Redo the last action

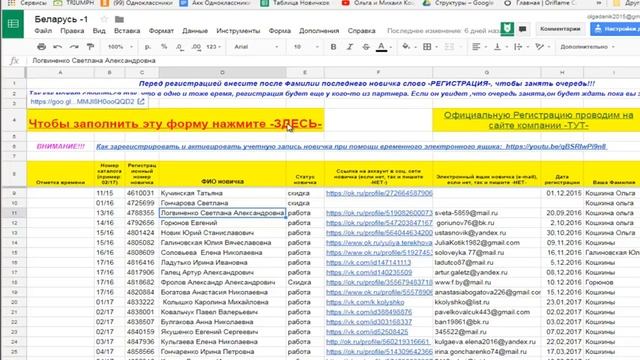(x=74, y=47)
